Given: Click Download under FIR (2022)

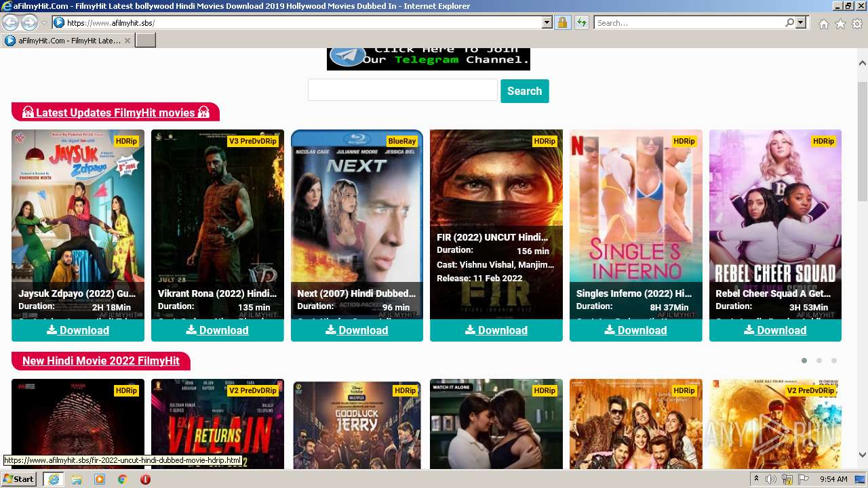Looking at the screenshot, I should [496, 330].
